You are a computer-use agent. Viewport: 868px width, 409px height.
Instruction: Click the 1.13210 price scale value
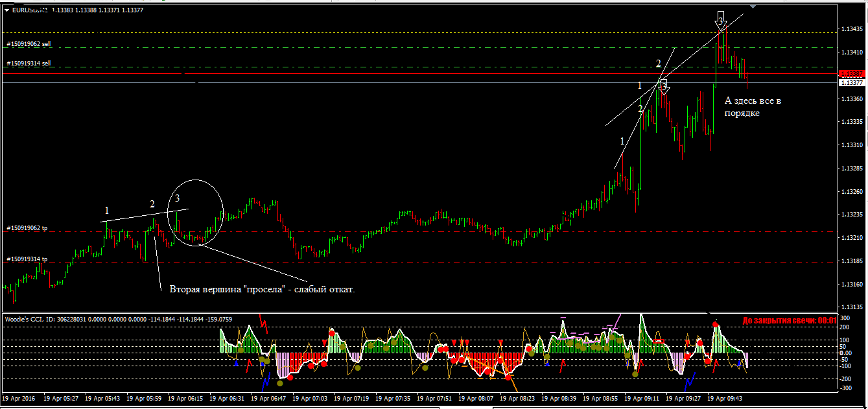coord(851,238)
